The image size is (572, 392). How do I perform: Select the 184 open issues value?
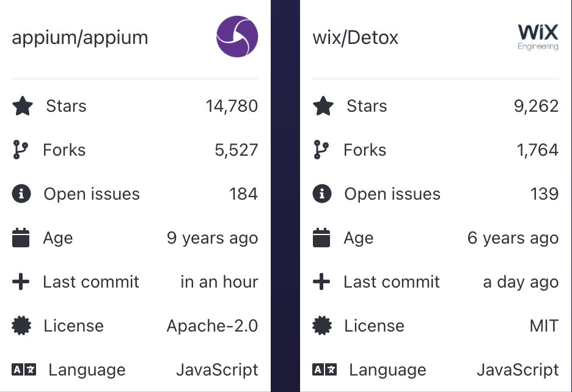[x=243, y=194]
